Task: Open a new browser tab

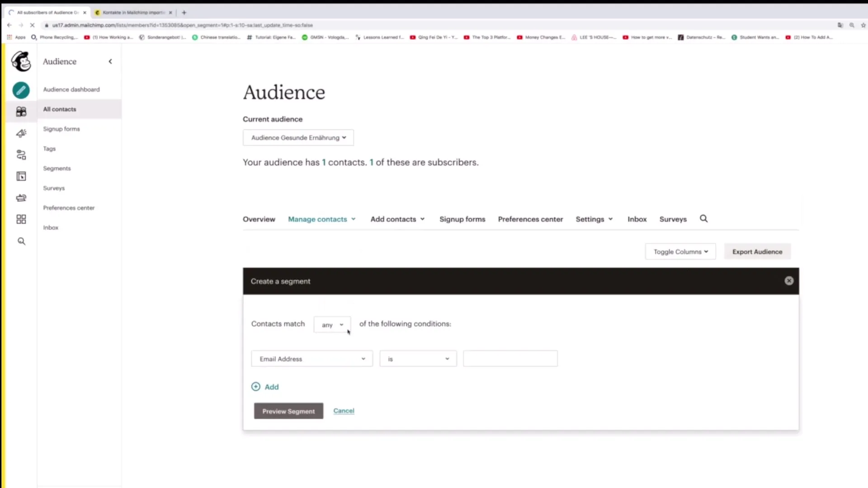Action: 184,13
